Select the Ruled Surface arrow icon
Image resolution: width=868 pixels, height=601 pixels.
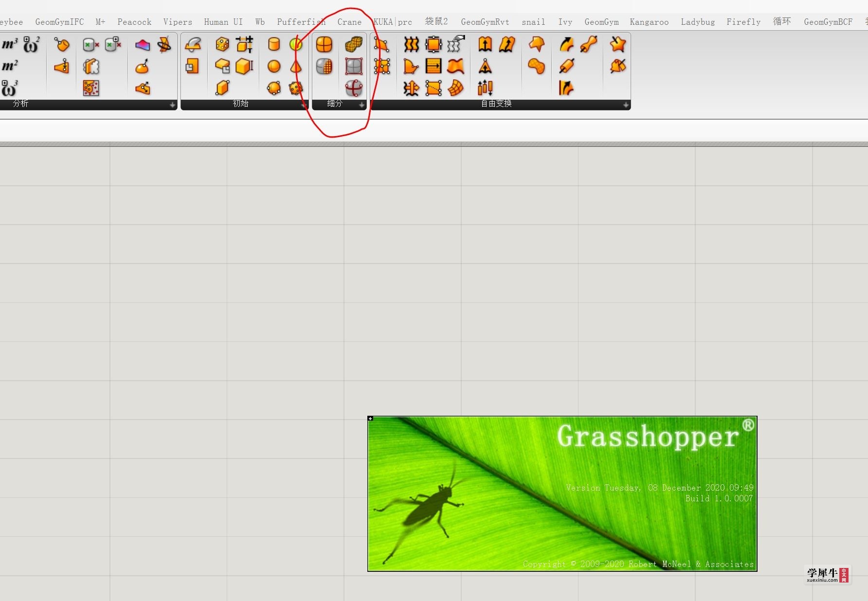[434, 66]
